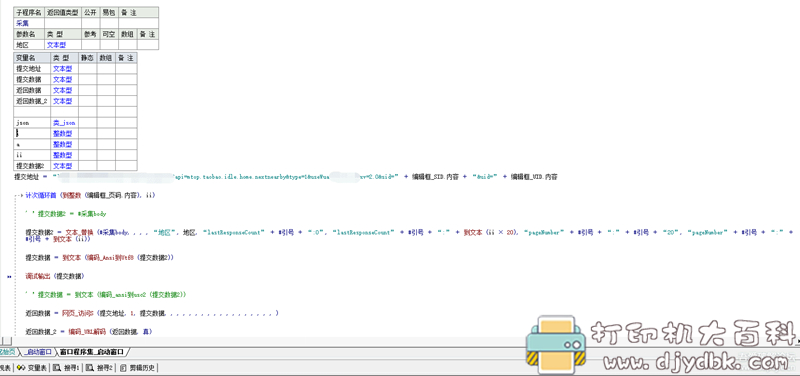Click the empty variable row below 返回数据_2
The height and width of the screenshot is (376, 800).
click(x=75, y=112)
